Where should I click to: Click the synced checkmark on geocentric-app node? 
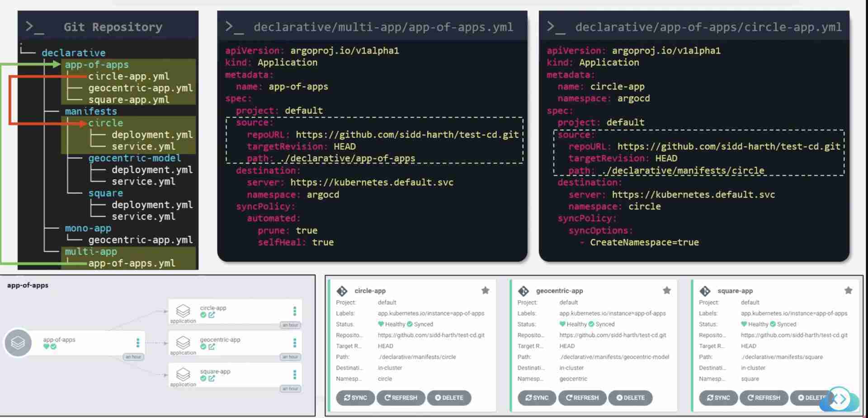coord(203,347)
